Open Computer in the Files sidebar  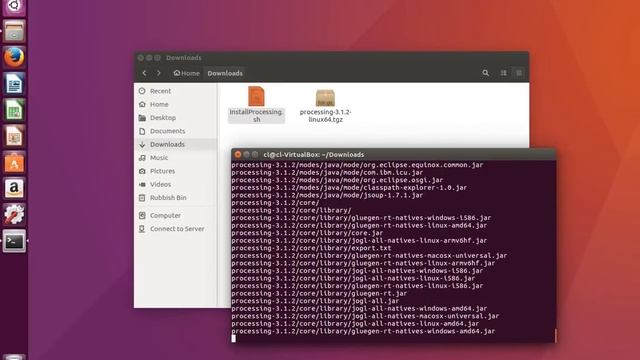pyautogui.click(x=176, y=216)
